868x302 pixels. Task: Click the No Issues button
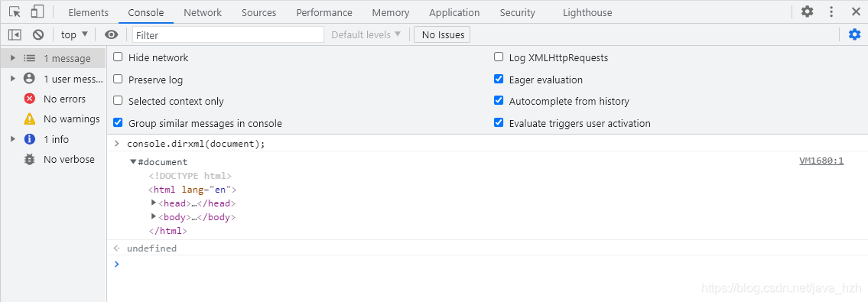click(x=442, y=35)
